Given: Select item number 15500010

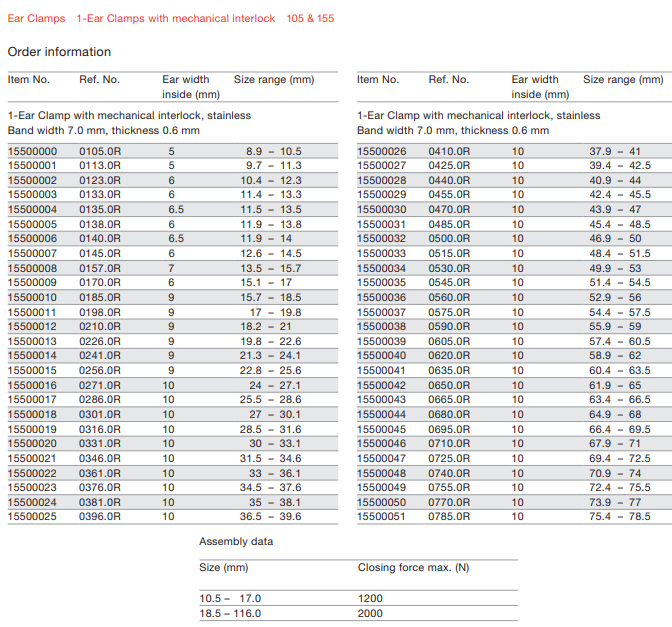Looking at the screenshot, I should [x=32, y=297].
